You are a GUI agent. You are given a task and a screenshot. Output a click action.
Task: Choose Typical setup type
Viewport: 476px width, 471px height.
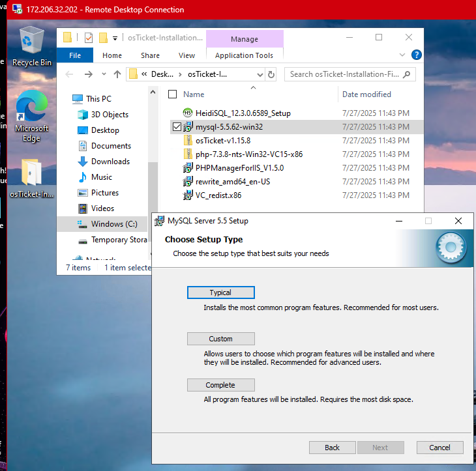220,293
